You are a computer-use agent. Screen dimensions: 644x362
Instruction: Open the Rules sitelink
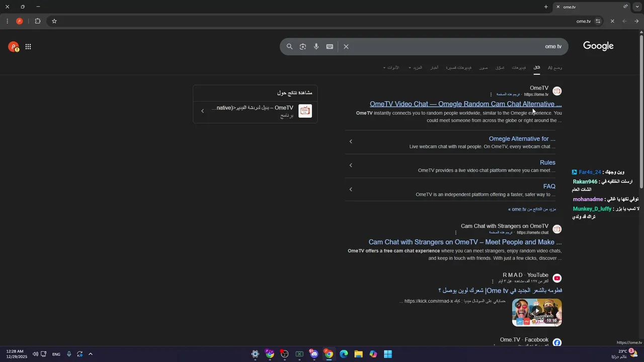(x=547, y=162)
